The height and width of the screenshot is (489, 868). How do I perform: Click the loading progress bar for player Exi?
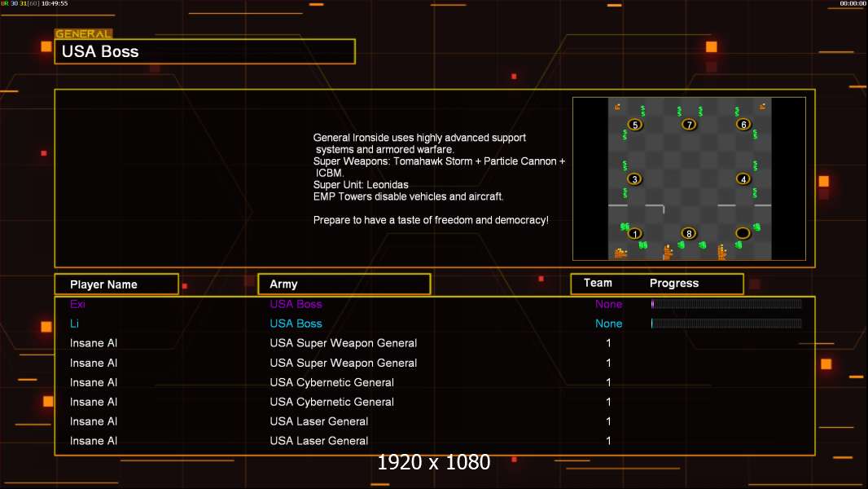click(726, 303)
